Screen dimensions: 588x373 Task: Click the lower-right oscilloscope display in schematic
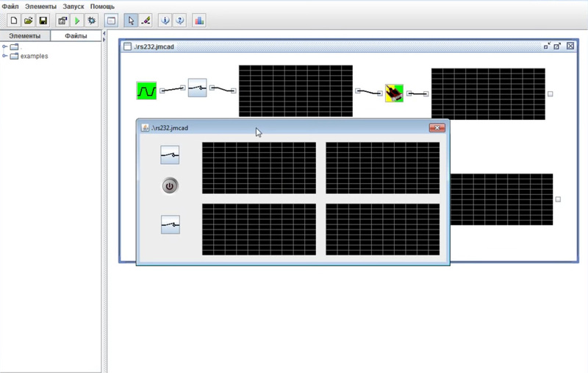501,199
